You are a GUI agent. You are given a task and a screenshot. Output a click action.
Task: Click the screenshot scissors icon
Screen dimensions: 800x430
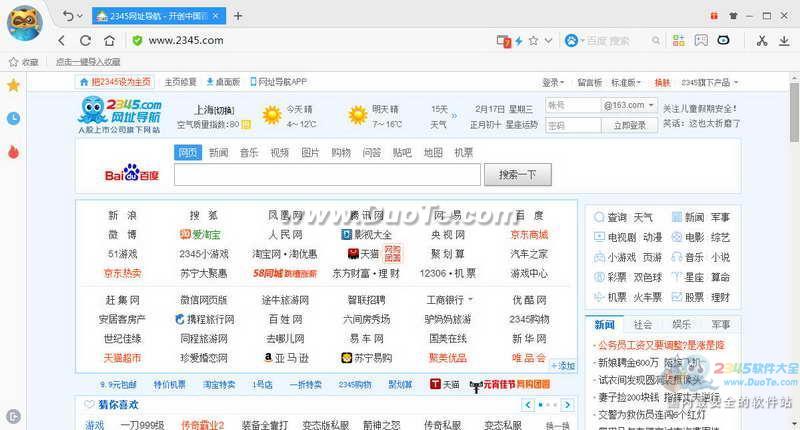pyautogui.click(x=762, y=40)
